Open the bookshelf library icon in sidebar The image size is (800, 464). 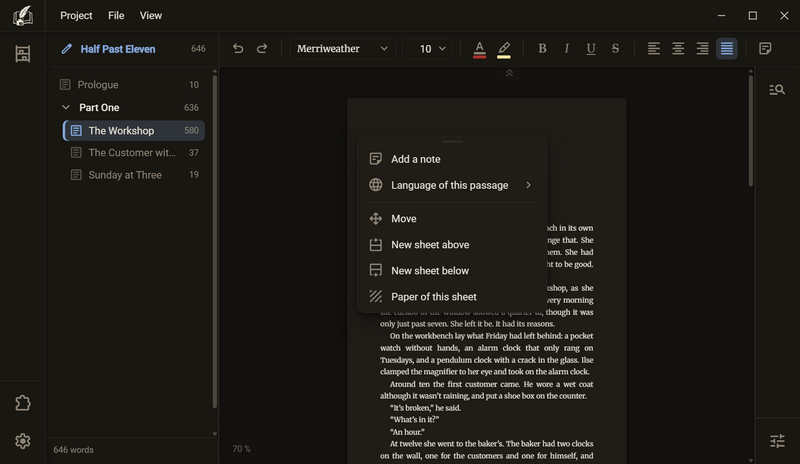(x=22, y=54)
